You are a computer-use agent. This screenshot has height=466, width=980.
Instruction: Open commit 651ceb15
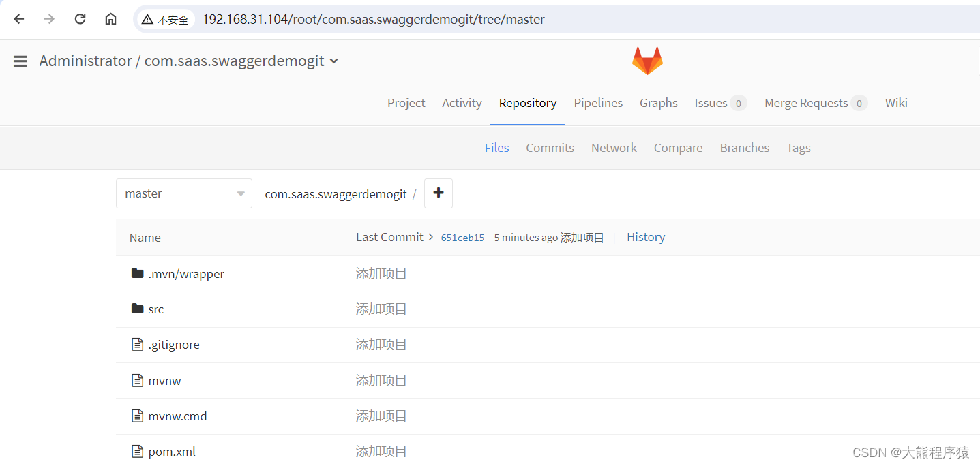pyautogui.click(x=462, y=237)
